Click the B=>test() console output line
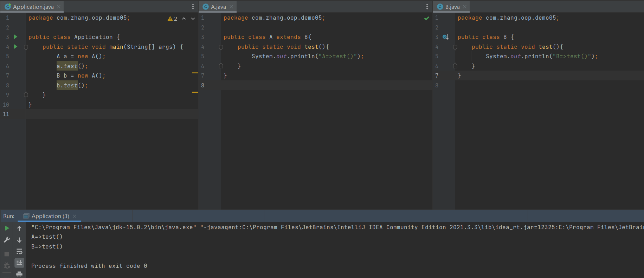The image size is (644, 278). [x=47, y=247]
